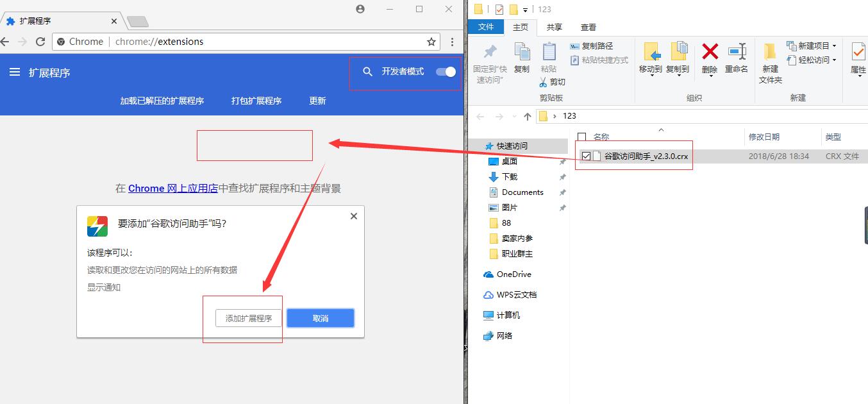This screenshot has height=404, width=868.
Task: Sort by 类型 column header
Action: pos(833,137)
